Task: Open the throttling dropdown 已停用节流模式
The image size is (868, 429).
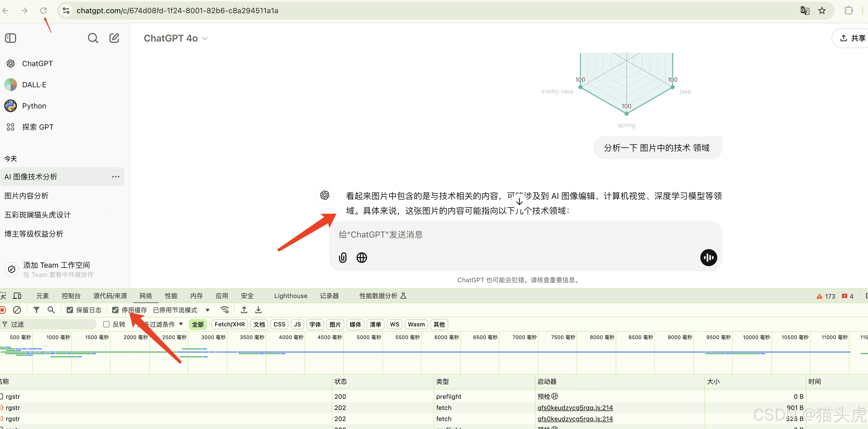Action: [181, 310]
